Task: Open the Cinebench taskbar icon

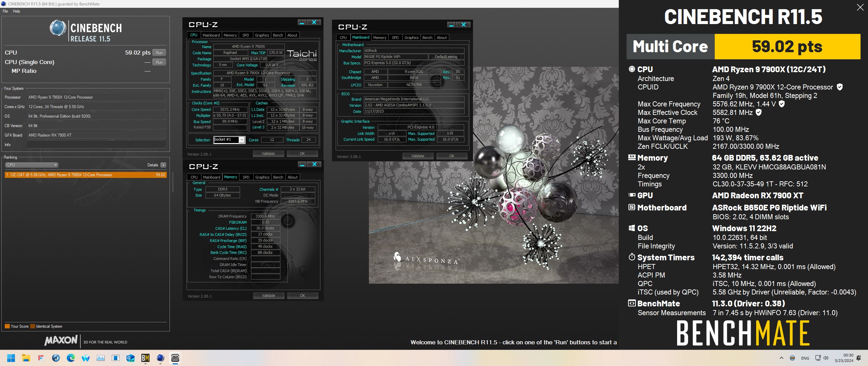Action: tap(160, 358)
